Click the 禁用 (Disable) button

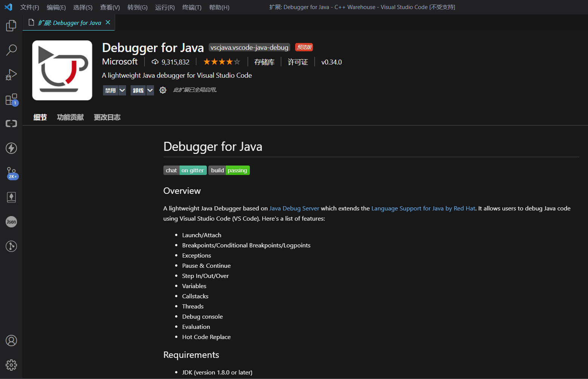coord(111,91)
